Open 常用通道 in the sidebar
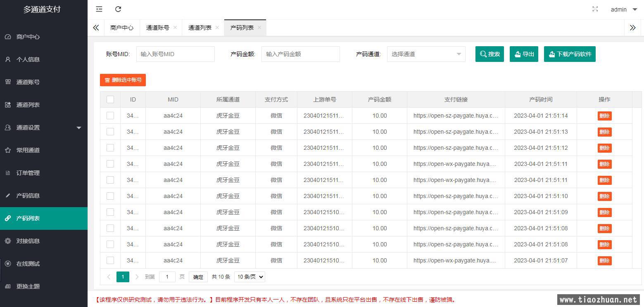Screen dimensions: 644x307 pos(44,150)
